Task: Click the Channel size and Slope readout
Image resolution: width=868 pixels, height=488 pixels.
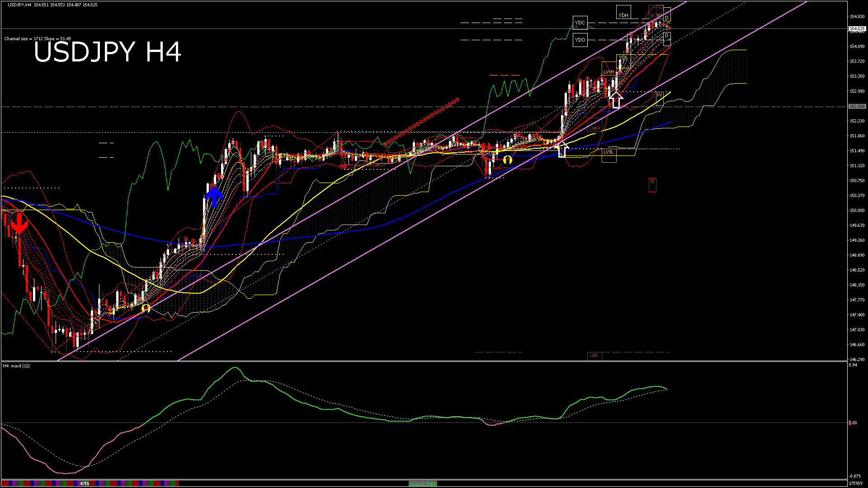Action: (38, 39)
